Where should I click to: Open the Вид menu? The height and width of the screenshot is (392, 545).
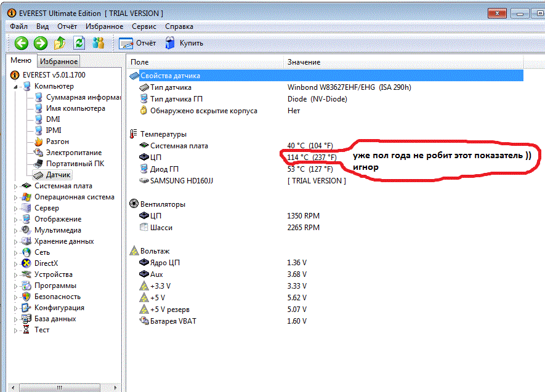42,26
